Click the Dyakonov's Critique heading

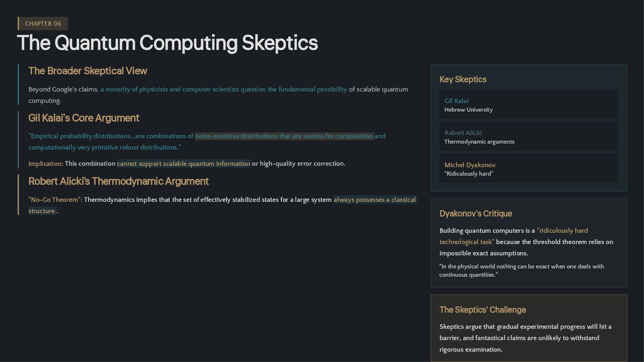(x=475, y=214)
